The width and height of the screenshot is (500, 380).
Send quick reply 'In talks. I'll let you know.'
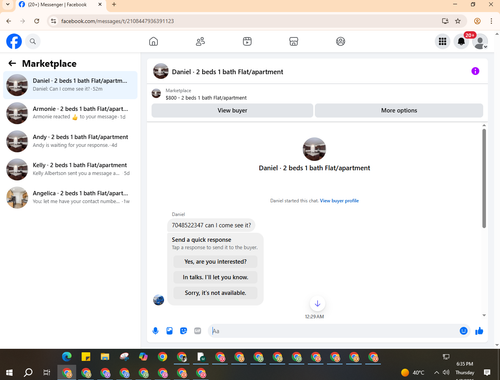coord(215,277)
